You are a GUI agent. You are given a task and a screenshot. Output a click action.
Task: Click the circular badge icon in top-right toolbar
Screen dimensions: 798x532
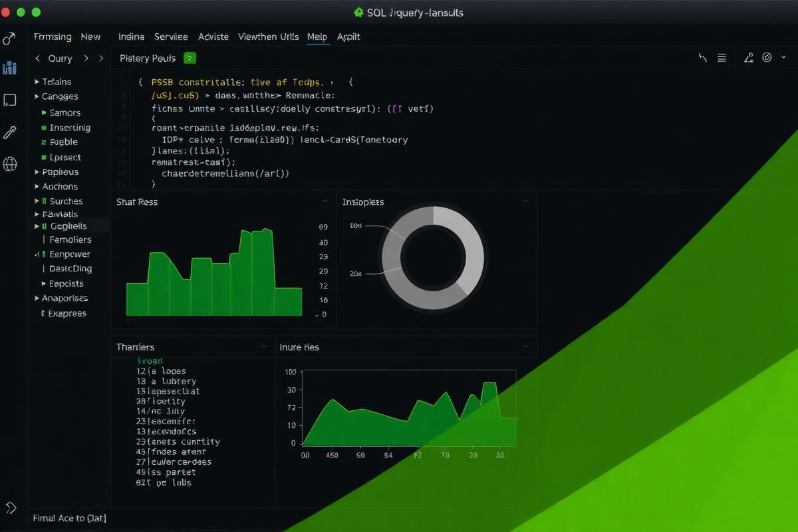(x=767, y=58)
